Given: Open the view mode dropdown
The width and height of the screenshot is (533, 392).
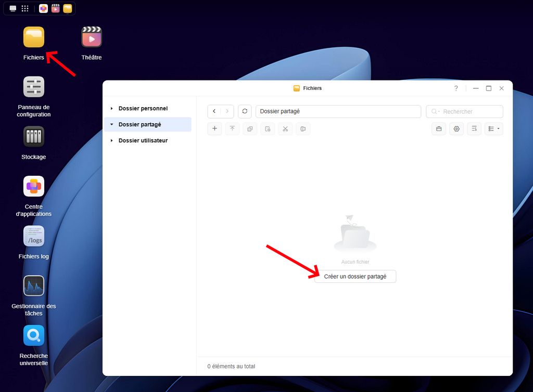Looking at the screenshot, I should [493, 128].
